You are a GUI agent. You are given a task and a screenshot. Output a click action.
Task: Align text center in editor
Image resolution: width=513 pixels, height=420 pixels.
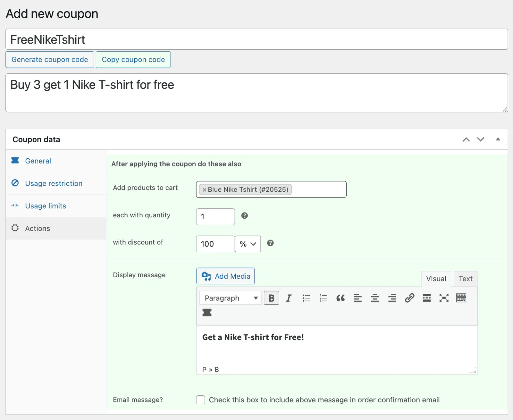click(375, 298)
